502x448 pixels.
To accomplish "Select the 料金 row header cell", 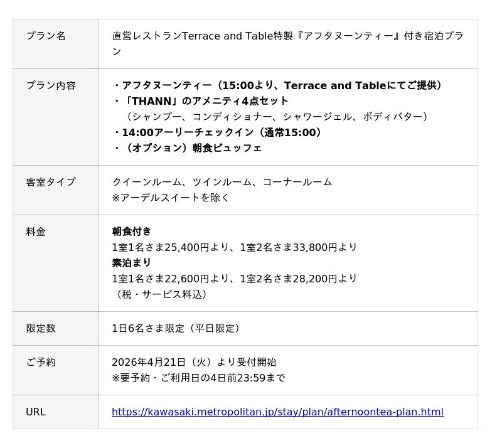I will [36, 232].
